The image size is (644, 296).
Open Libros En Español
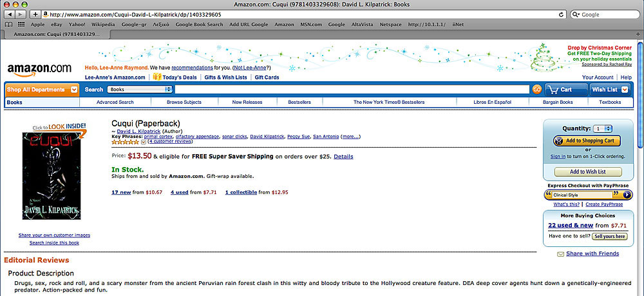click(493, 102)
